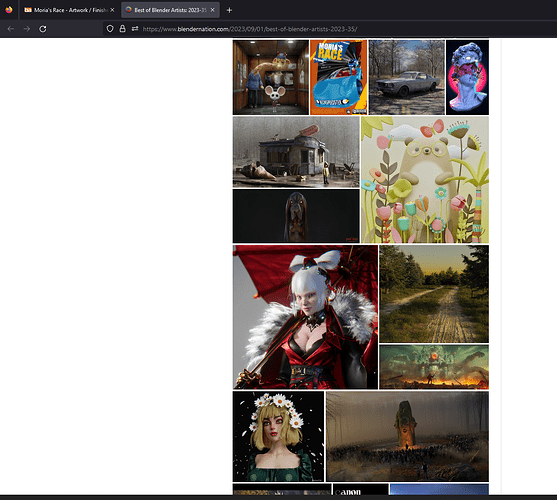Open the dark hound dog render
The width and height of the screenshot is (557, 500).
(x=296, y=216)
